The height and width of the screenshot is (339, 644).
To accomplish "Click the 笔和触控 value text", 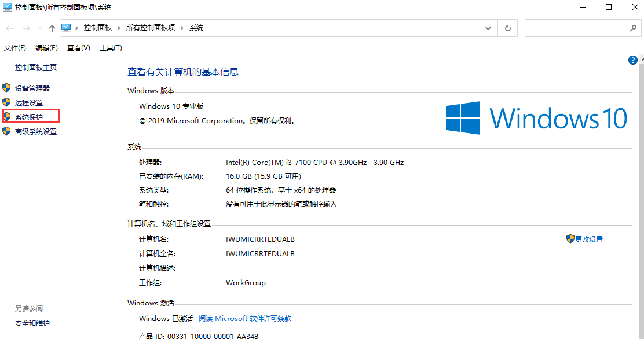I will 281,204.
